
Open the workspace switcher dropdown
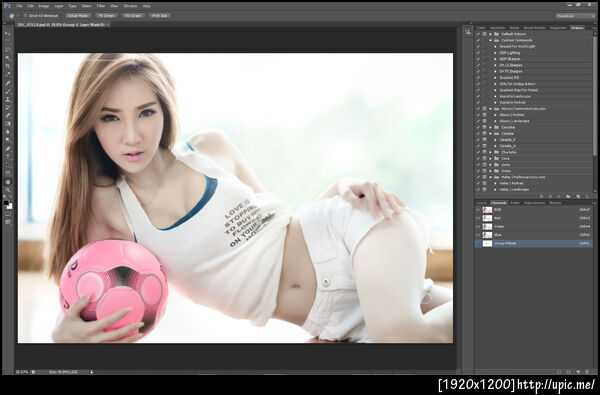click(575, 16)
